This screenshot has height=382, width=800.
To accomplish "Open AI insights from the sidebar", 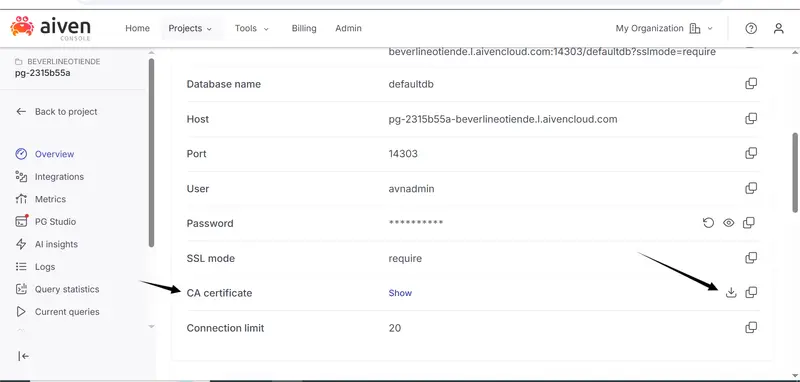I will (x=56, y=244).
